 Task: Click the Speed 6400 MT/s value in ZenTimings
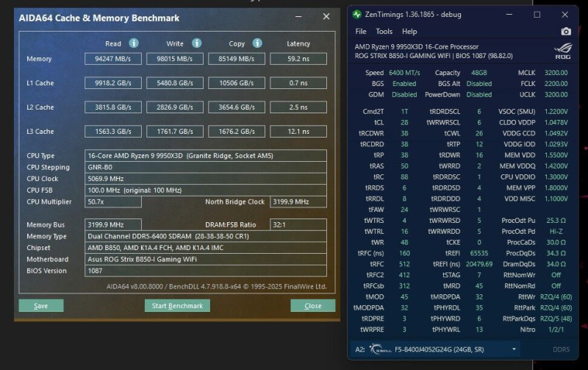(x=404, y=73)
